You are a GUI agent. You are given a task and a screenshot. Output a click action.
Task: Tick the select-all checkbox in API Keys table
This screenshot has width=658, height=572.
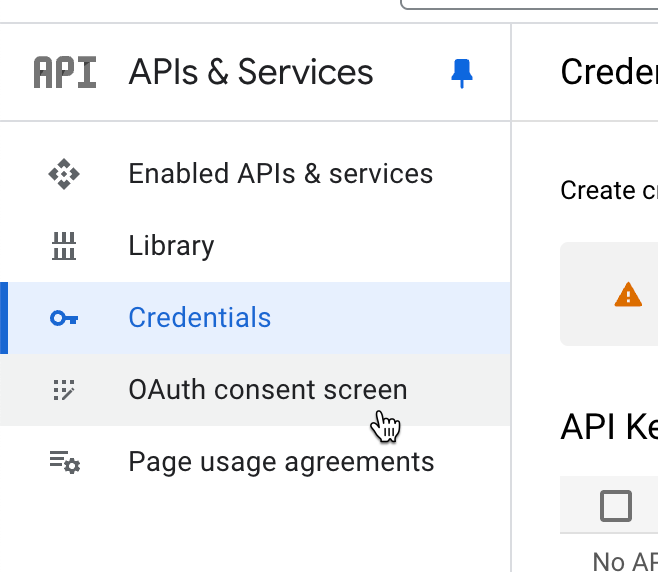(x=616, y=507)
